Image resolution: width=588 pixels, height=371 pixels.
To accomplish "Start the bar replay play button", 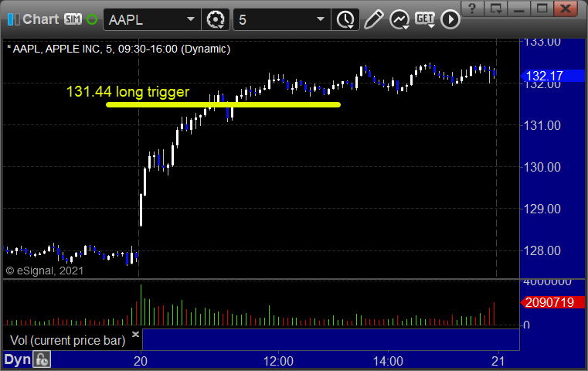I will click(450, 19).
